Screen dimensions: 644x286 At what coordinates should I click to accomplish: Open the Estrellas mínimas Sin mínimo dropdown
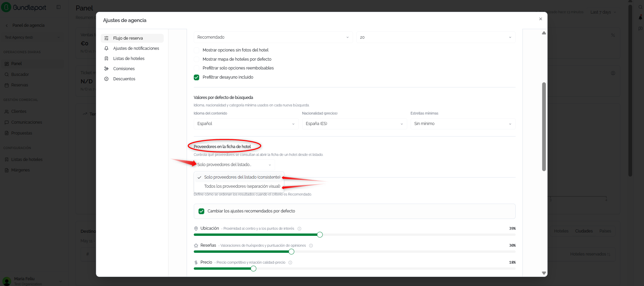[463, 124]
